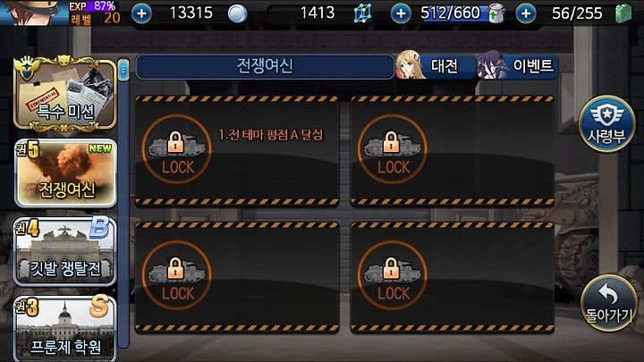Add coins with plus icon beside 13315
This screenshot has width=644, height=362.
click(141, 13)
